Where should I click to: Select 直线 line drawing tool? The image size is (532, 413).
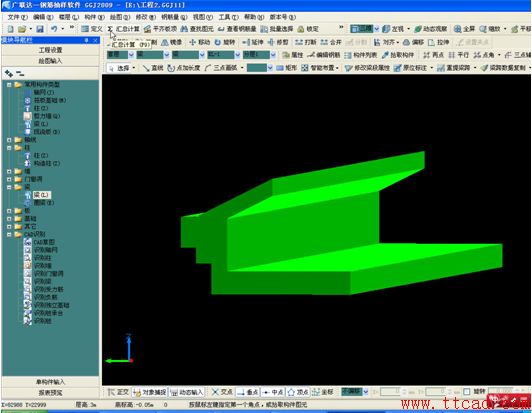[x=153, y=68]
